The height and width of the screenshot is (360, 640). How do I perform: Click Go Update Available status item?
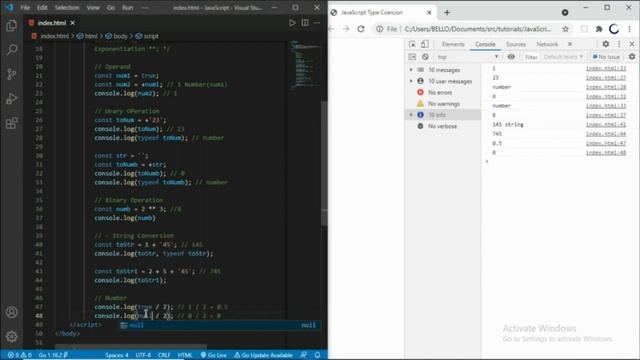pyautogui.click(x=263, y=355)
